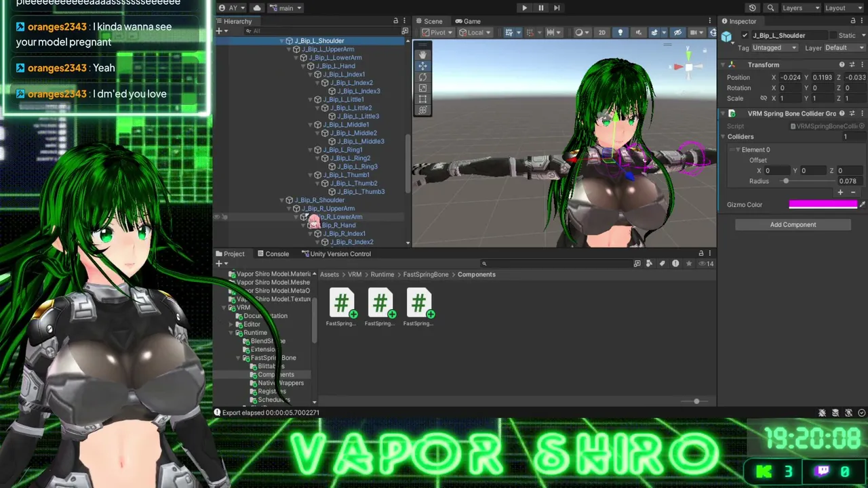
Task: Select the Scale tool in Scene
Action: click(x=422, y=88)
